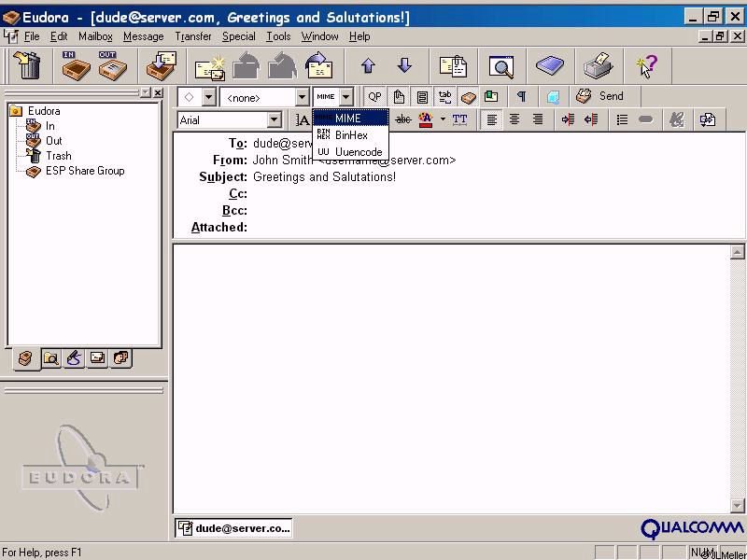747x560 pixels.
Task: Open the priority dropdown
Action: point(209,97)
